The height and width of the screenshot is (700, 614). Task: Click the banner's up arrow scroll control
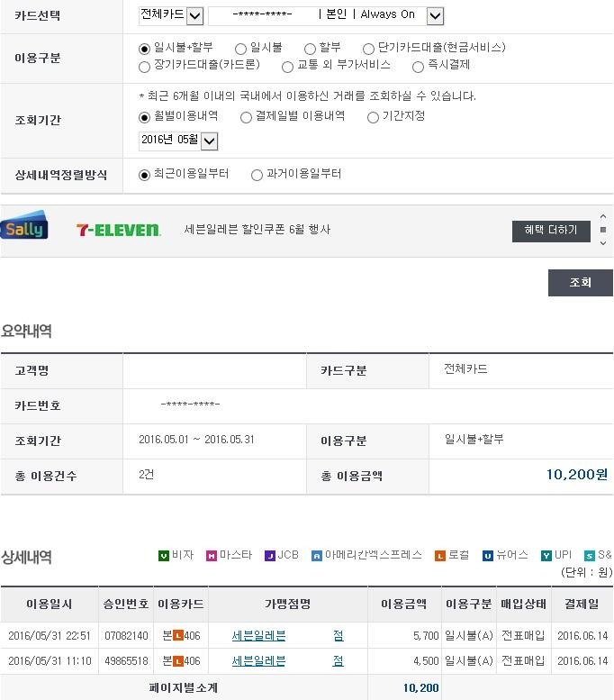(603, 217)
